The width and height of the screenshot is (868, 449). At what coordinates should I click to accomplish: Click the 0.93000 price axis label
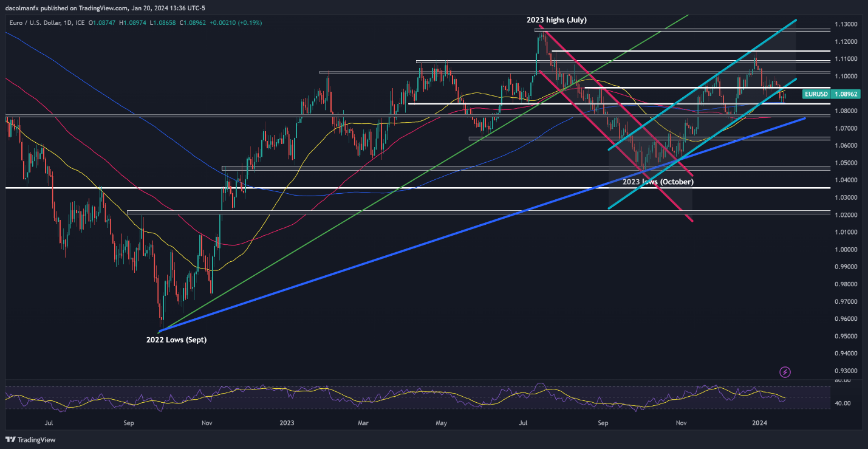tap(845, 371)
